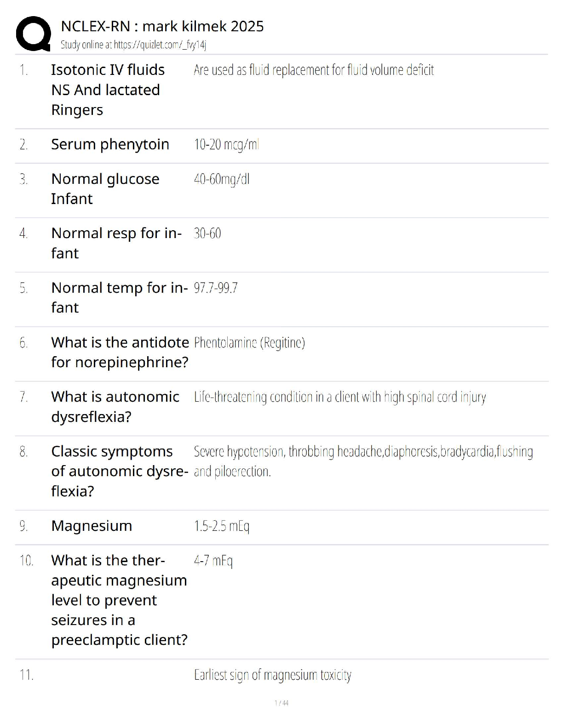This screenshot has width=563, height=728.
Task: Open the quizlet.com study link
Action: click(x=133, y=45)
